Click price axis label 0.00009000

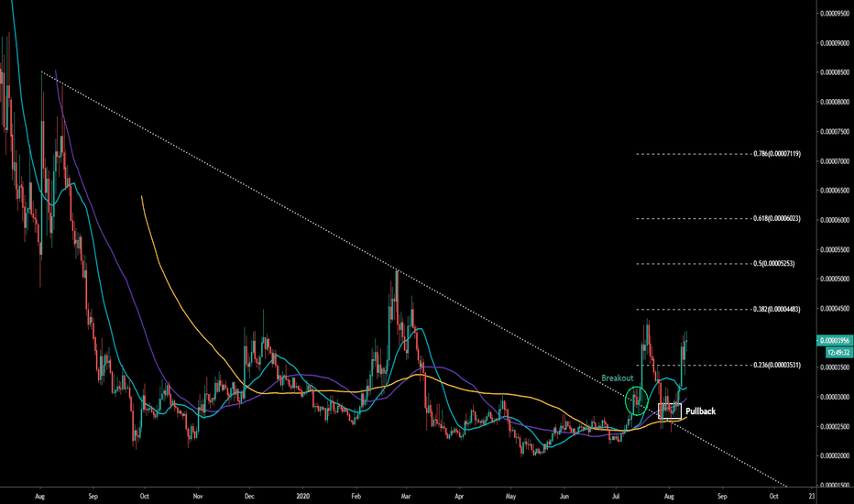point(835,43)
